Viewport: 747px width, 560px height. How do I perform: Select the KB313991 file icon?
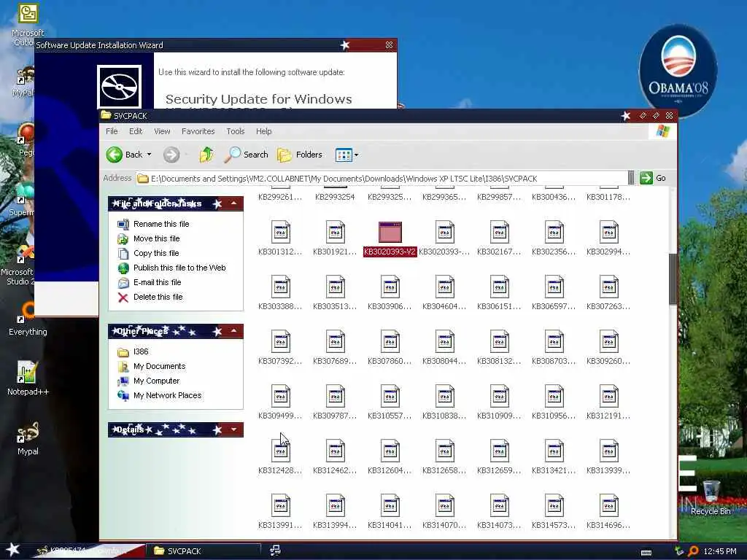click(x=281, y=506)
